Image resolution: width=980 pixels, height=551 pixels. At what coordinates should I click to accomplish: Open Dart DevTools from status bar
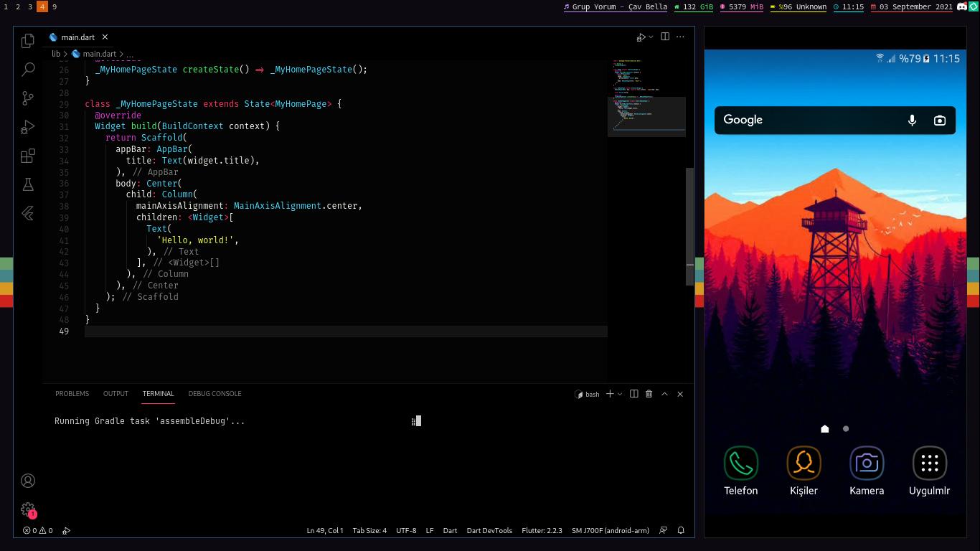pos(489,530)
